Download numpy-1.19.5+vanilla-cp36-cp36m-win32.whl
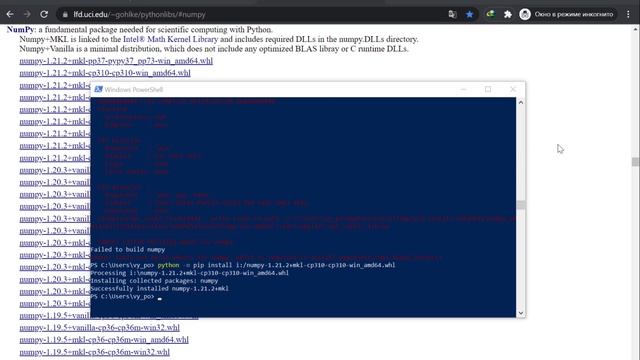The image size is (640, 360). (99, 327)
